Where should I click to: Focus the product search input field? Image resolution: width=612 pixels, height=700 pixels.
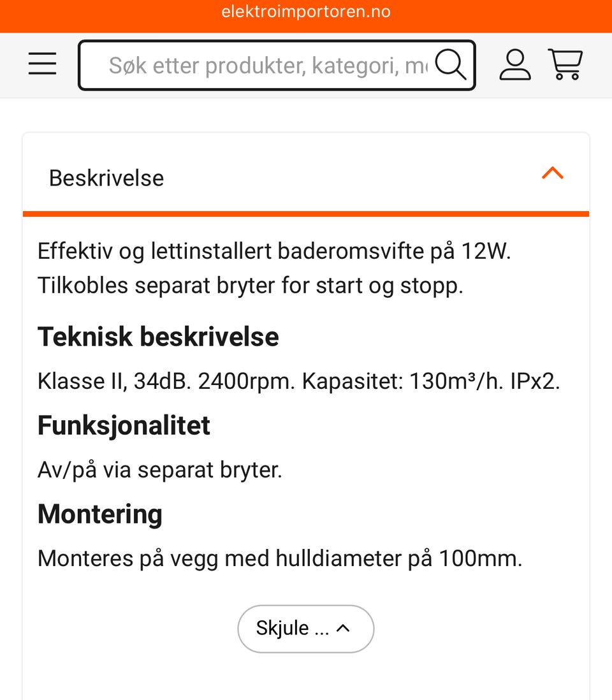(268, 65)
